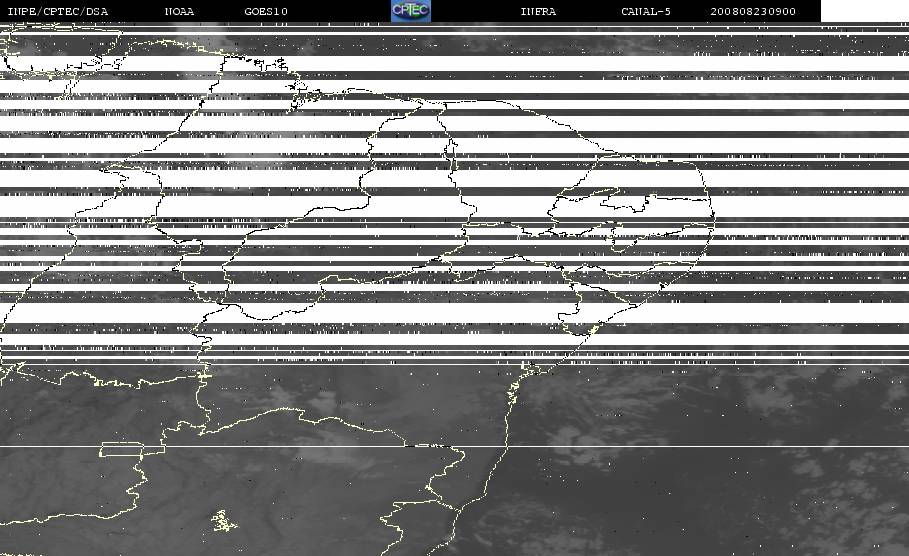Click the INPE/CPTEC/DSA header label
The height and width of the screenshot is (556, 909).
click(58, 12)
